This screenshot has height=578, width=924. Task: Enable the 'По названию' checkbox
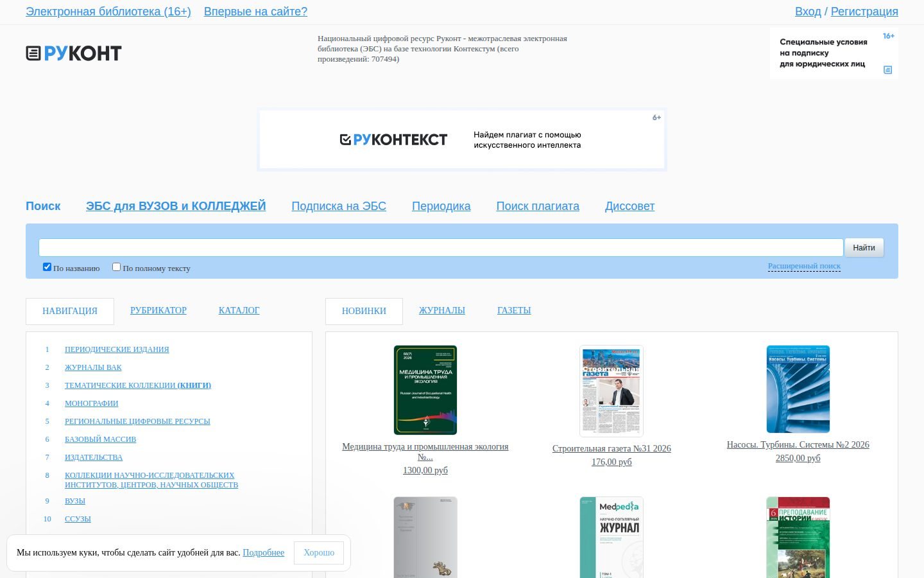47,267
